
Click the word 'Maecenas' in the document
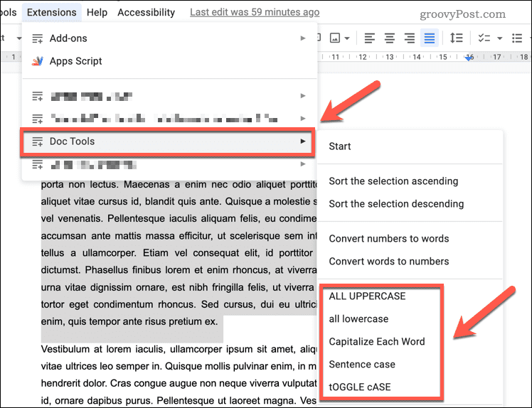tap(147, 185)
